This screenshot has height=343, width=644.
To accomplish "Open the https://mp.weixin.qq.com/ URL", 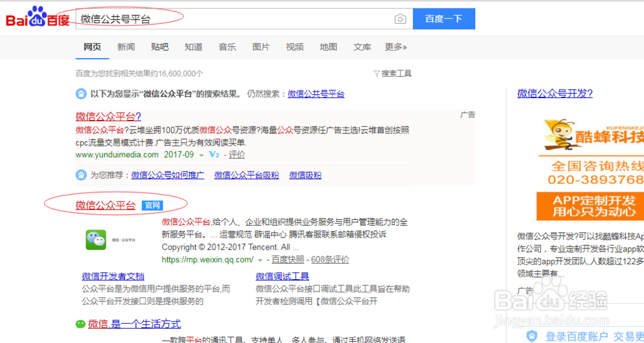I will pyautogui.click(x=207, y=260).
